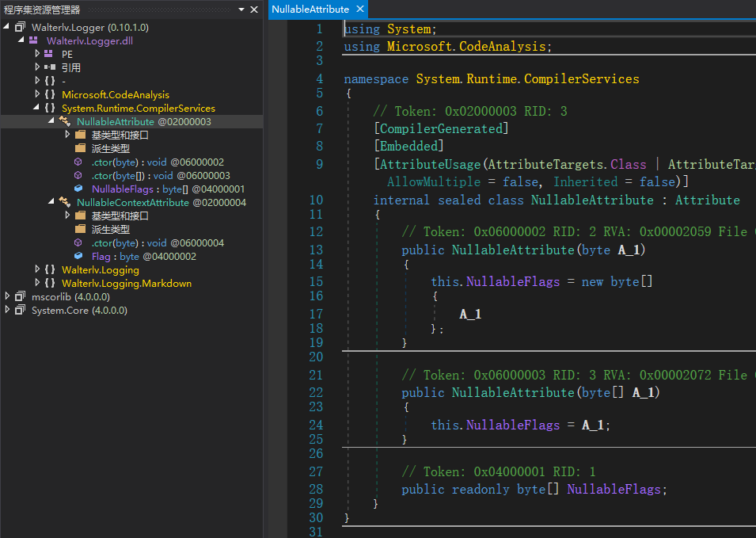
Task: Close the NullableAttribute tab
Action: (x=360, y=10)
